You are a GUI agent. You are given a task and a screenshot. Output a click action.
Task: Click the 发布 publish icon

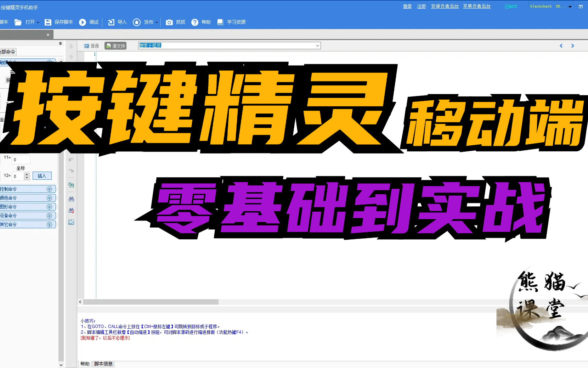(x=137, y=22)
